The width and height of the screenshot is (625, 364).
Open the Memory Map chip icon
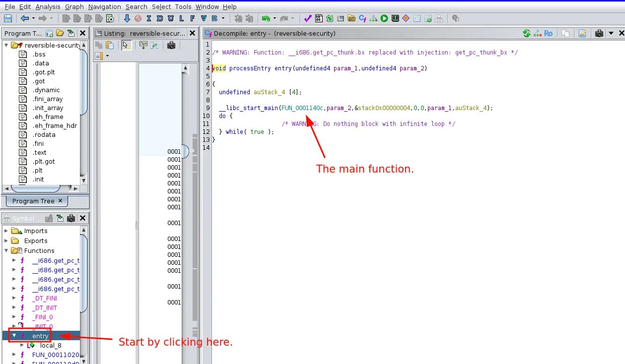(395, 18)
